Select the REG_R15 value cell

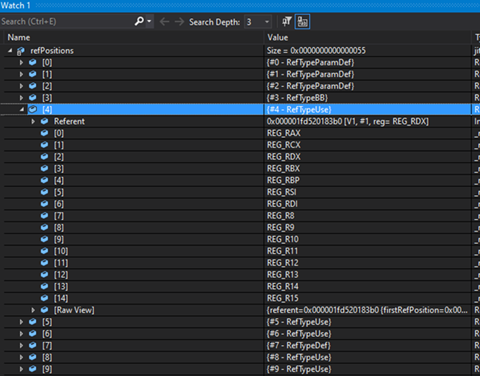point(283,298)
